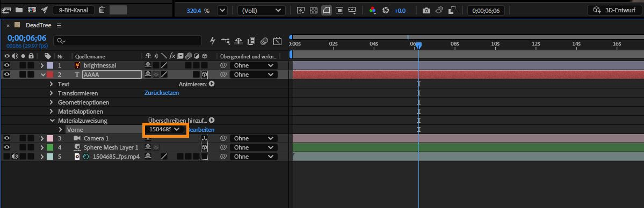Enable motion blur for all layers icon

[x=264, y=41]
